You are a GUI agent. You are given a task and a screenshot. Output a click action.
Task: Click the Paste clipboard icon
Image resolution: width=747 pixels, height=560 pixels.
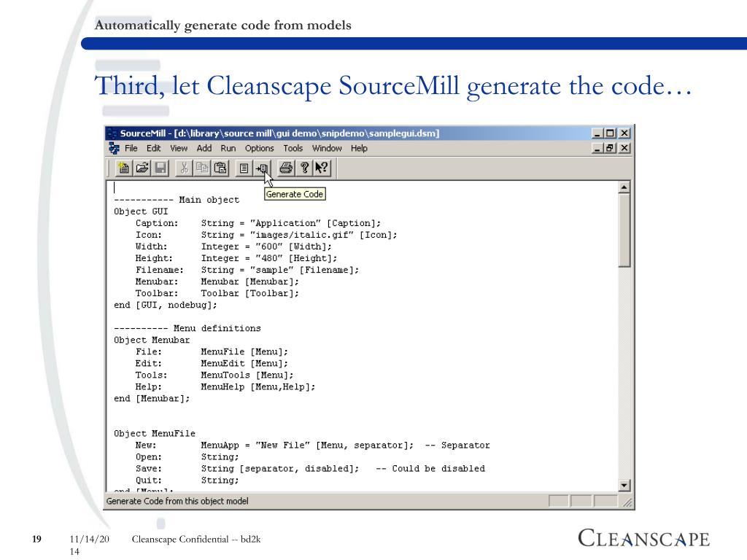click(x=220, y=168)
